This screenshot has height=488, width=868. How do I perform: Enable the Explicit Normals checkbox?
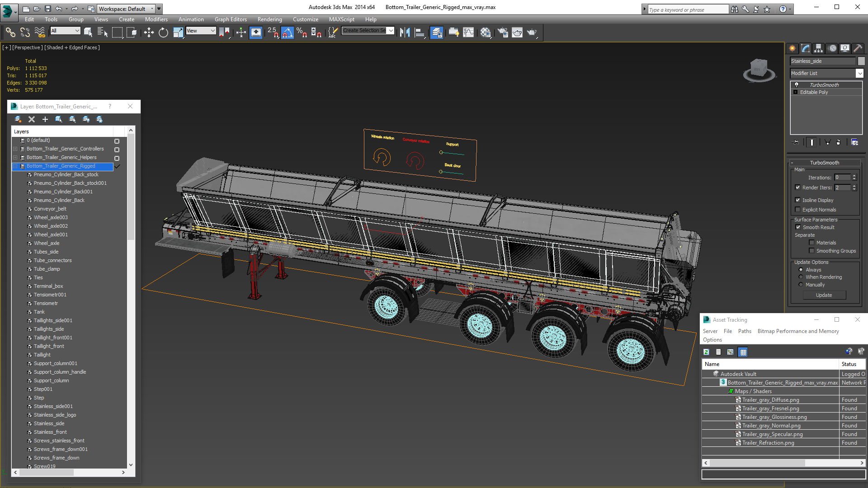(798, 210)
